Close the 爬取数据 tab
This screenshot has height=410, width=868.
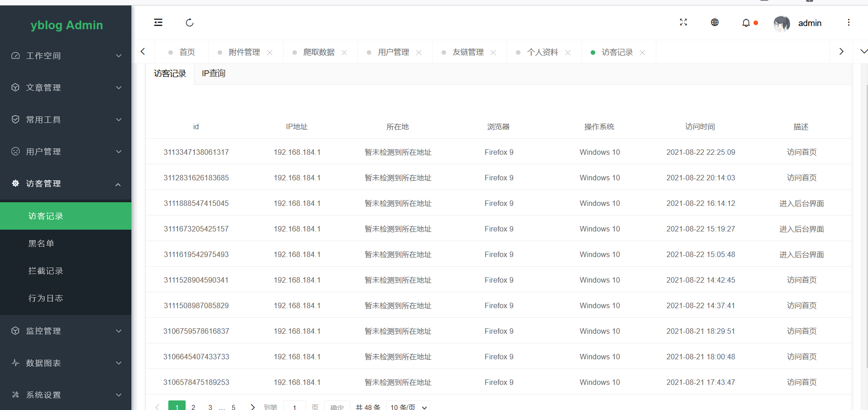(x=344, y=53)
